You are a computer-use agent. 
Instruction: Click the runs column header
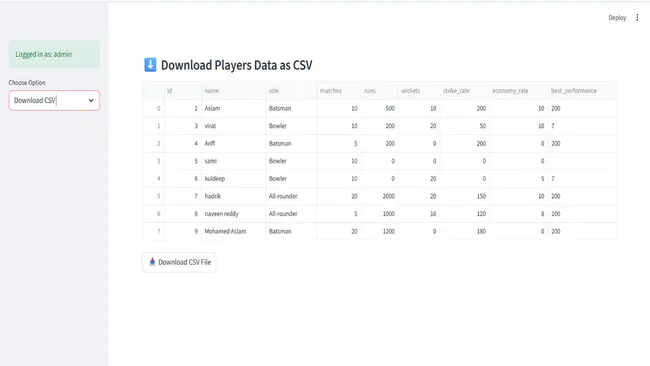coord(379,91)
